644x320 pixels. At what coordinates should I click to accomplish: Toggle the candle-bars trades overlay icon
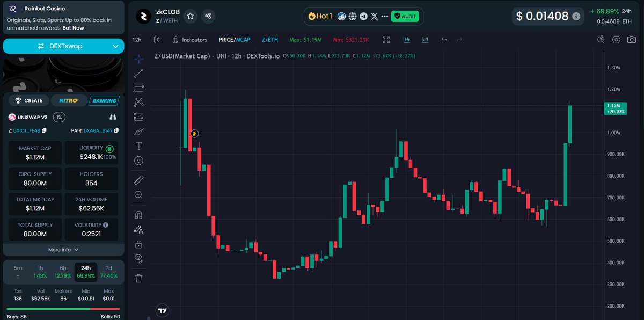point(407,40)
